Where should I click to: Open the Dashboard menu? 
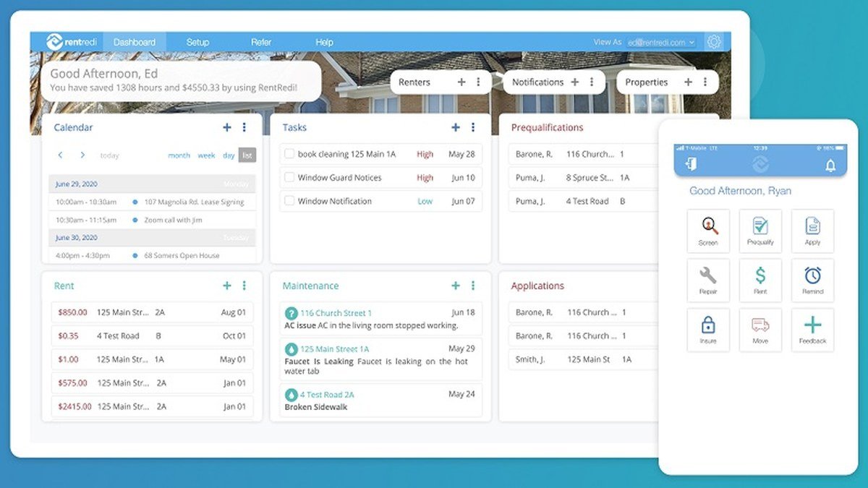(x=135, y=42)
